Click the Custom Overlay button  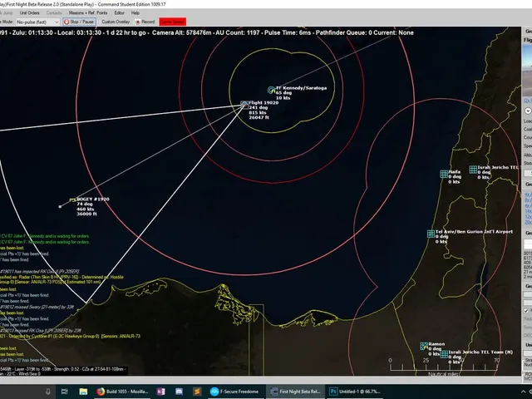click(116, 22)
